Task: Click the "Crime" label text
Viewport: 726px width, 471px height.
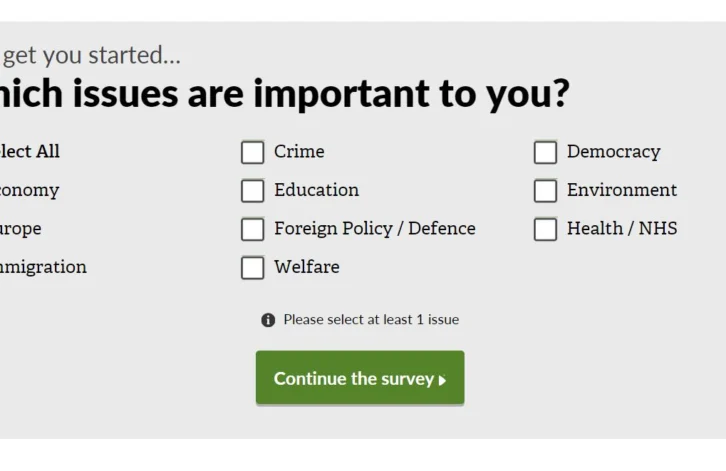Action: (299, 152)
